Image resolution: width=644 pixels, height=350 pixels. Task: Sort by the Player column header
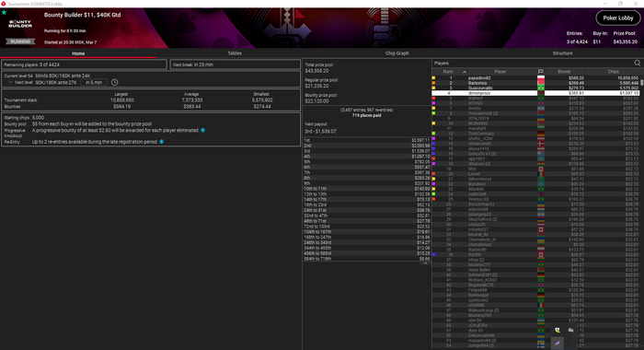(500, 72)
